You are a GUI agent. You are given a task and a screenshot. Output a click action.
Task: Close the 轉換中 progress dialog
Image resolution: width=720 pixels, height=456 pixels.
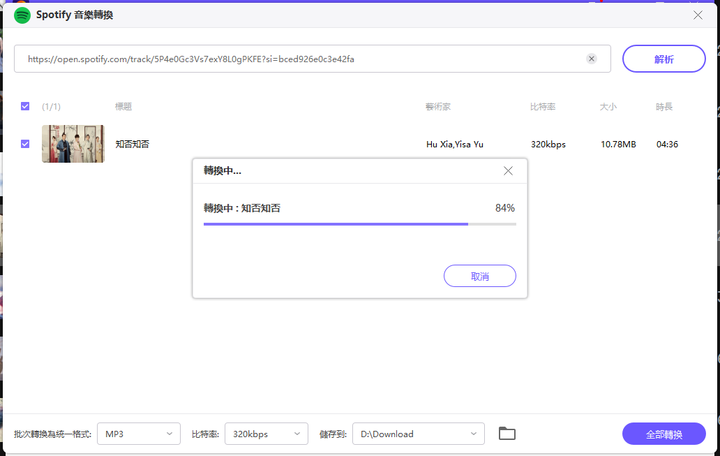(x=508, y=171)
